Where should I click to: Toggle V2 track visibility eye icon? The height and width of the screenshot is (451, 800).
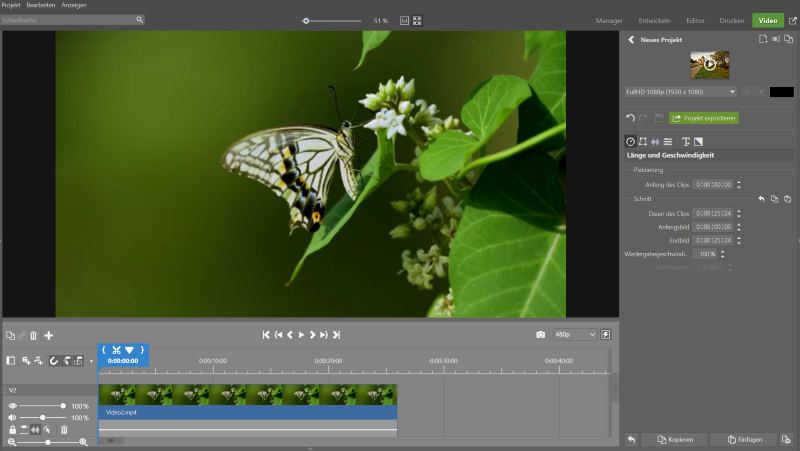[x=12, y=406]
